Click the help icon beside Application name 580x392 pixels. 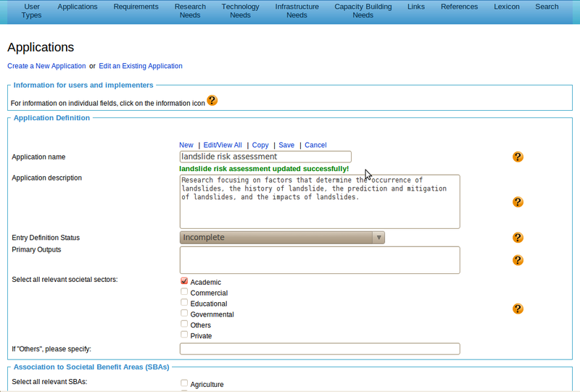[x=518, y=157]
